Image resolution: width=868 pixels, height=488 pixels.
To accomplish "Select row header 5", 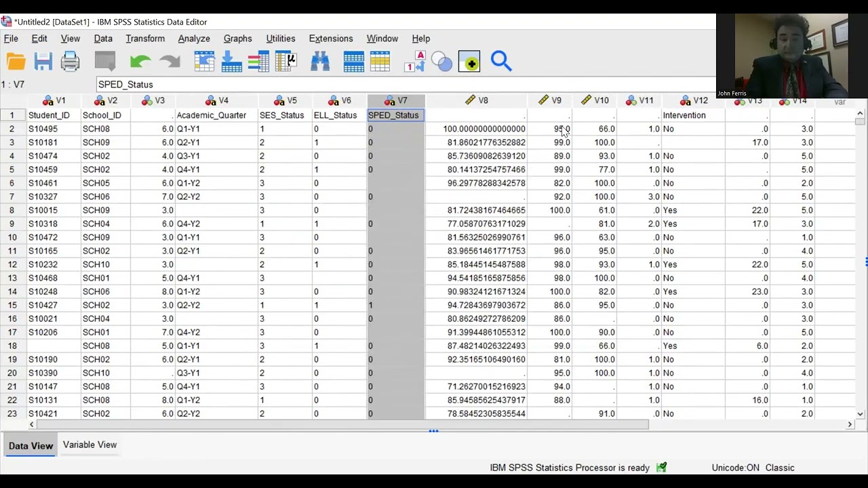I will pos(12,169).
